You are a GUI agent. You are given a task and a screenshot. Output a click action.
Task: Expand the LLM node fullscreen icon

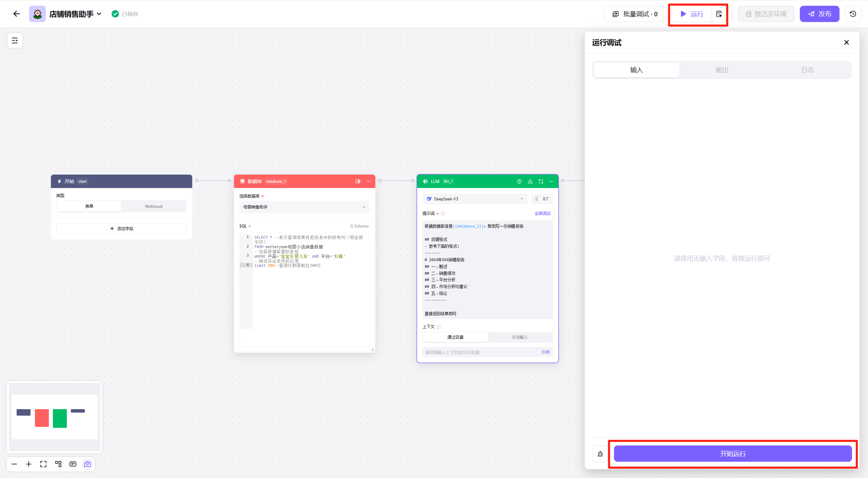[x=541, y=181]
